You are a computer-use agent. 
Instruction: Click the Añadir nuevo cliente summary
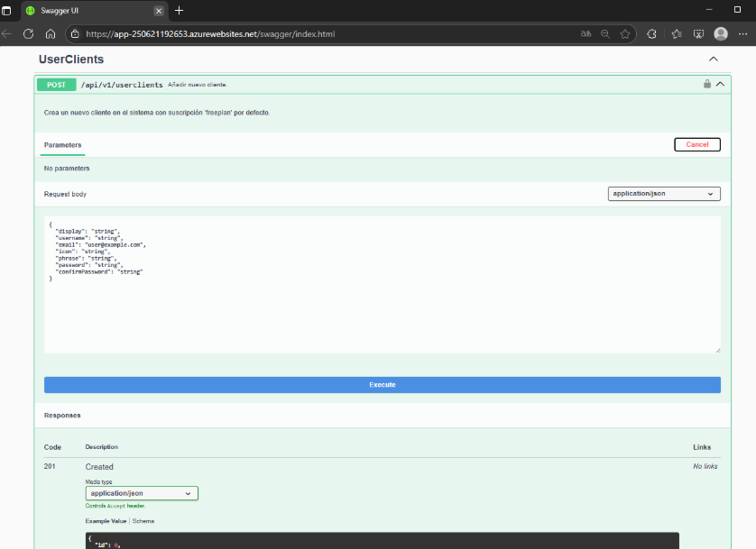[198, 85]
